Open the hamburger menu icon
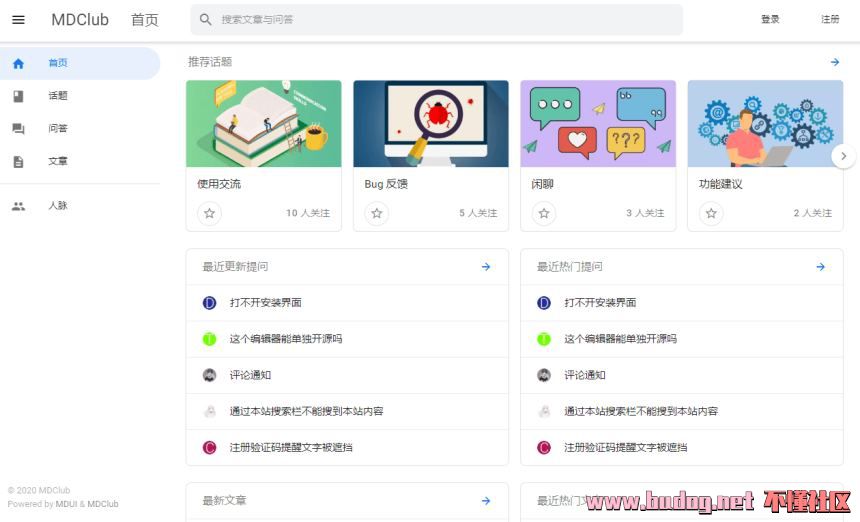 (18, 20)
